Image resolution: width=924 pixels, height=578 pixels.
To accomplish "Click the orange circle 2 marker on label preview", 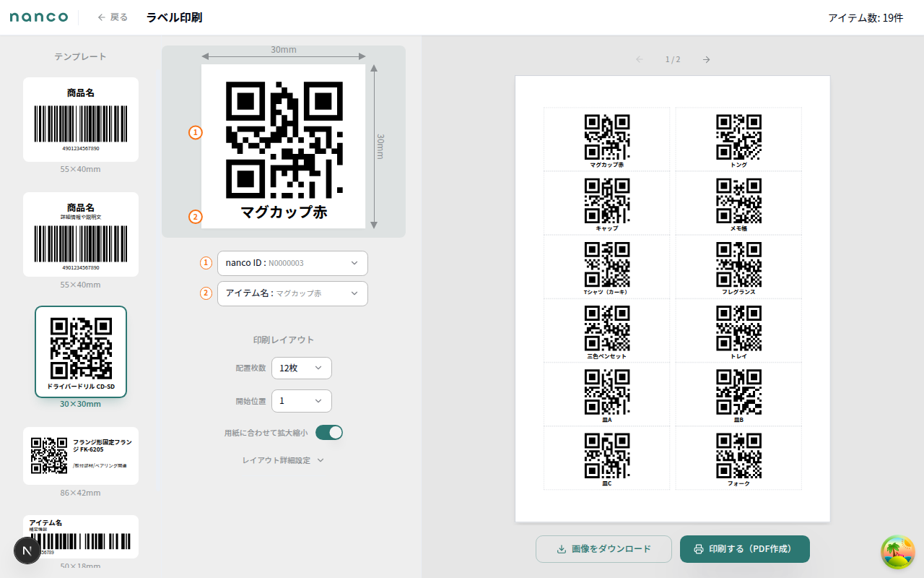I will tap(195, 217).
